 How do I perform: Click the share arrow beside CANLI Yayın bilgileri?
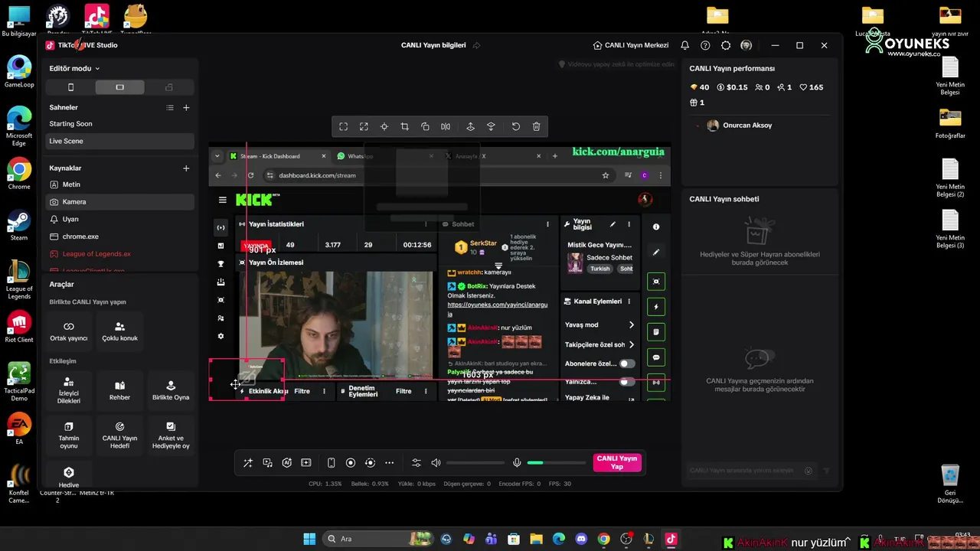[476, 45]
